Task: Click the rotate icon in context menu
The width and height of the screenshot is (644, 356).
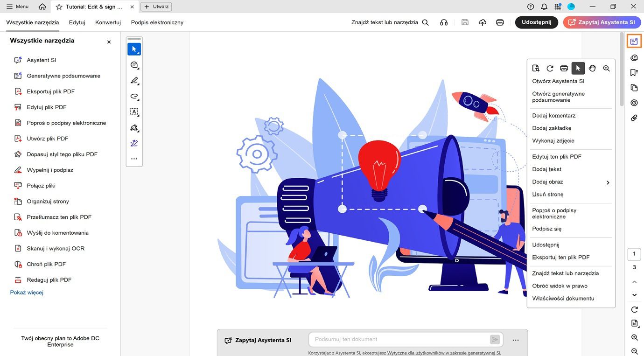Action: click(x=550, y=68)
